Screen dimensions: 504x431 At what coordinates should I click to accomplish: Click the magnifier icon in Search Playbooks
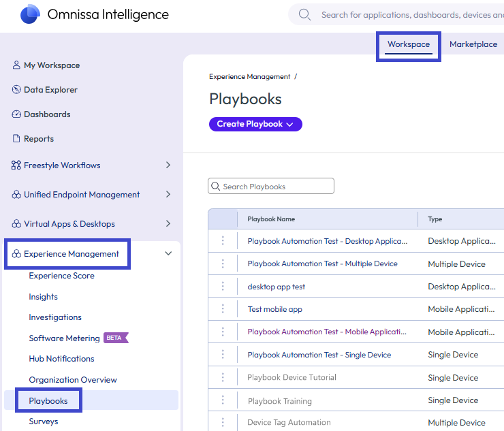pos(215,186)
